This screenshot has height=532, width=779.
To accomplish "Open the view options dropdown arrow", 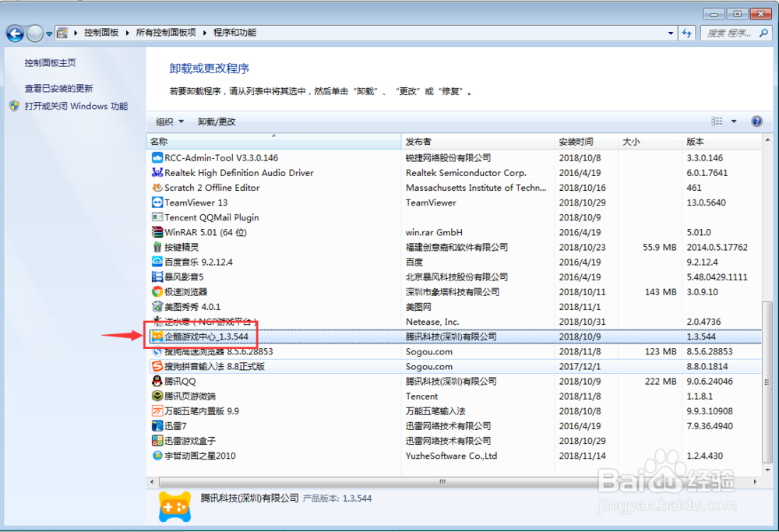I will tap(734, 122).
